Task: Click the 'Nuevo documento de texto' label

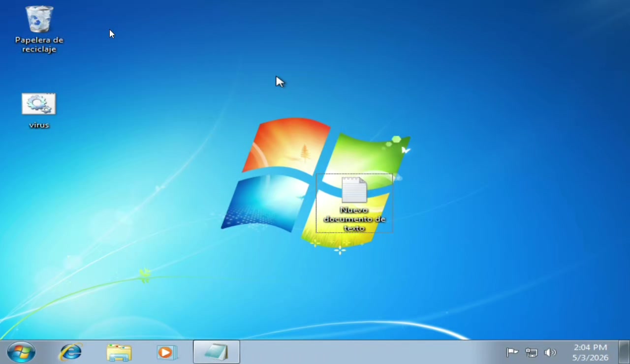Action: pos(354,219)
